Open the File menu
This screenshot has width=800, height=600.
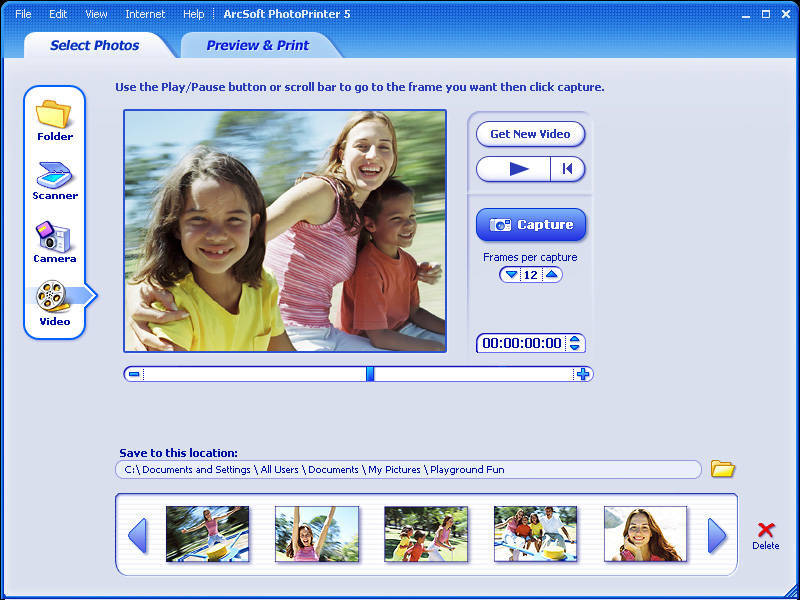[23, 14]
